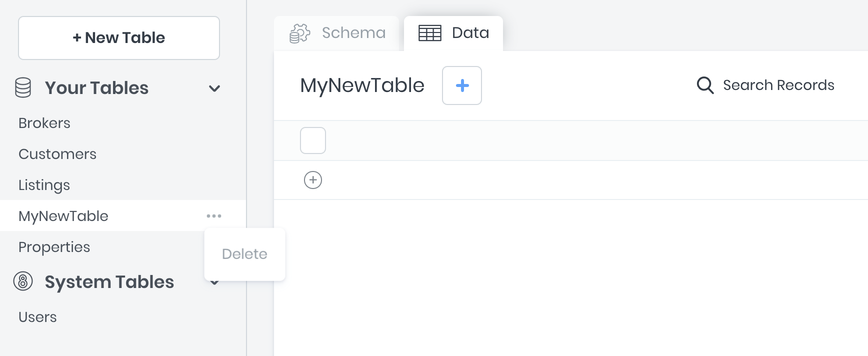Select the Listings table
Screen dimensions: 868x356
coord(44,185)
